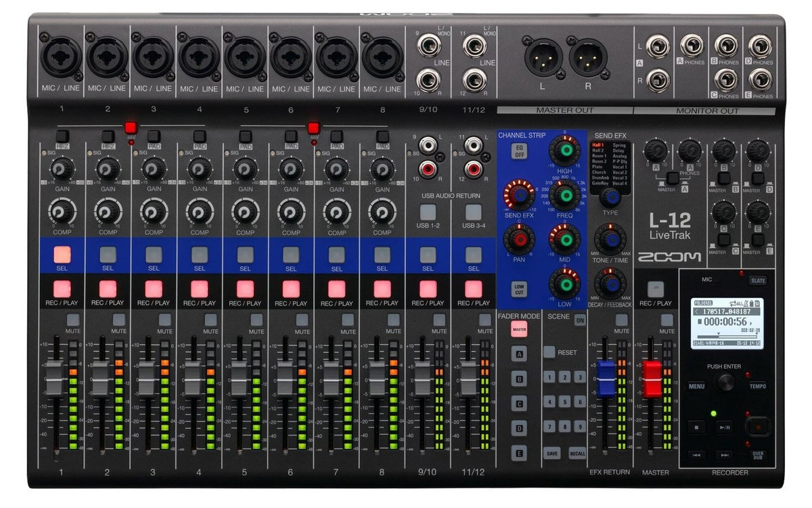The height and width of the screenshot is (508, 812).
Task: Select scene slot 5
Action: tap(565, 402)
